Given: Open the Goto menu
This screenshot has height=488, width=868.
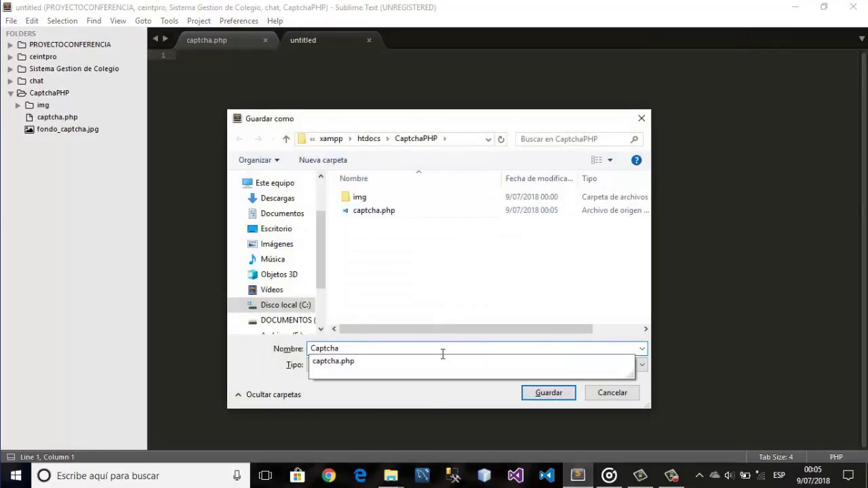Looking at the screenshot, I should click(143, 21).
